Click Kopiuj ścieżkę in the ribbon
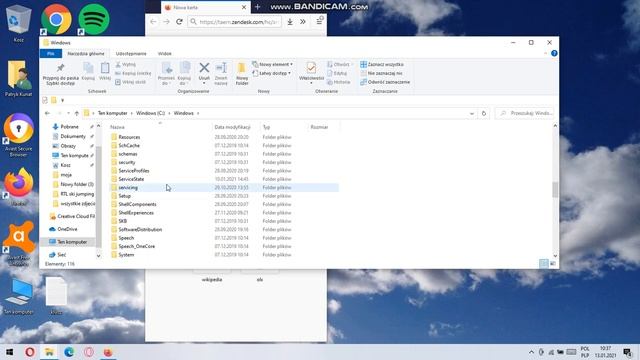The width and height of the screenshot is (640, 360). [x=133, y=73]
